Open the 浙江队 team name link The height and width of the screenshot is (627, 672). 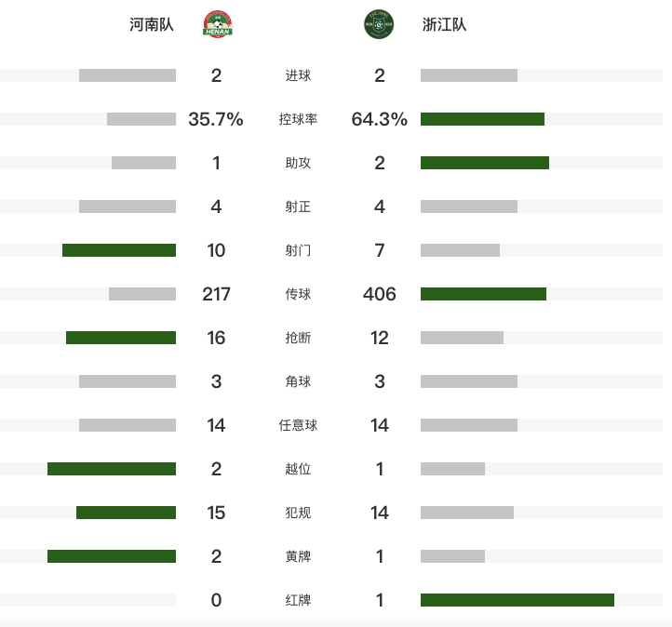(x=444, y=24)
